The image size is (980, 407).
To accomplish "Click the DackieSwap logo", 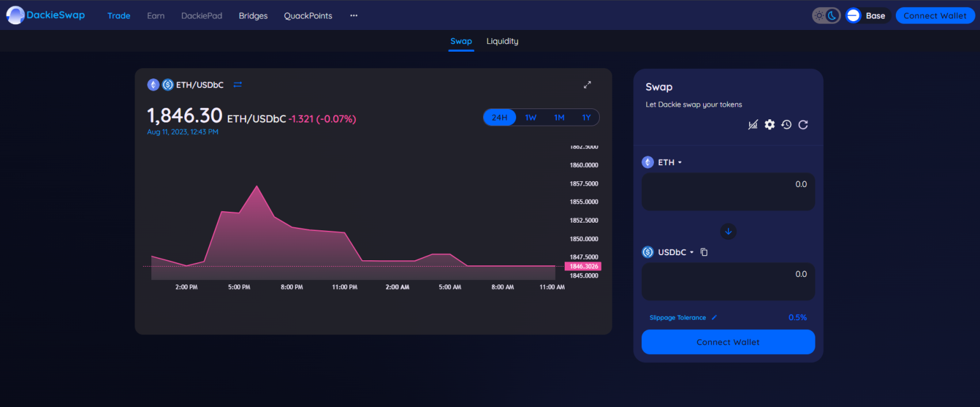I will click(45, 15).
